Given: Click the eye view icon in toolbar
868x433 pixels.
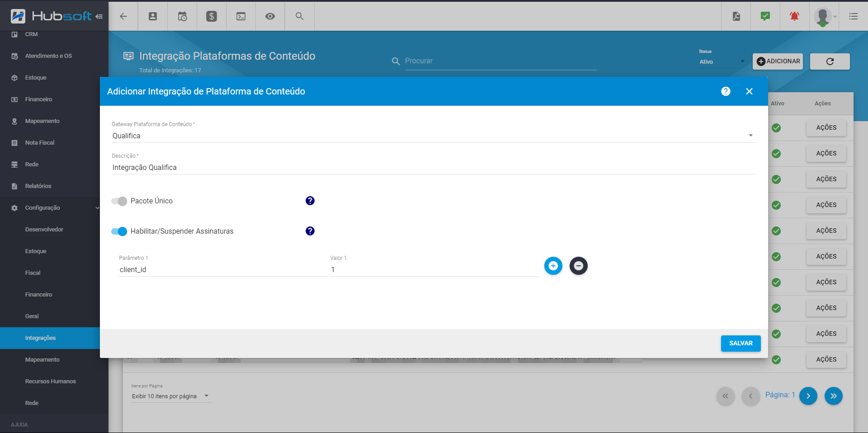Looking at the screenshot, I should [x=270, y=16].
